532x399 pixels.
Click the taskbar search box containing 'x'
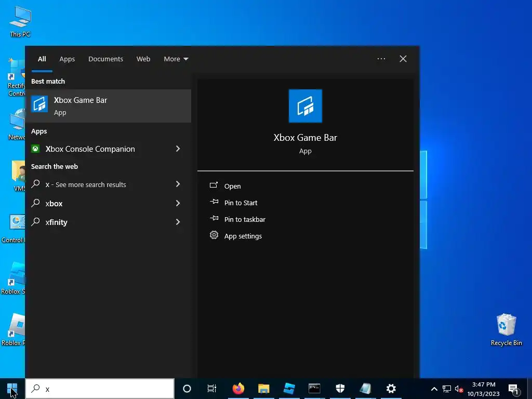point(100,389)
